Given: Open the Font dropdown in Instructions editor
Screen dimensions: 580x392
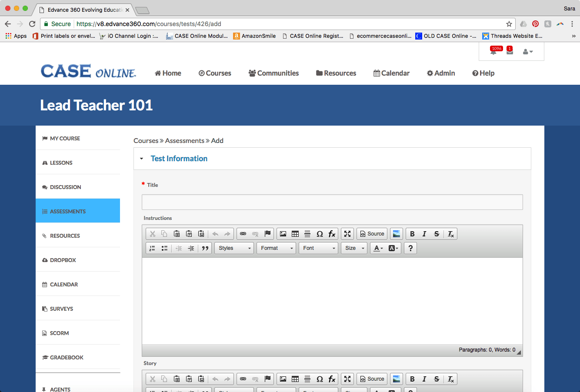Looking at the screenshot, I should (318, 248).
